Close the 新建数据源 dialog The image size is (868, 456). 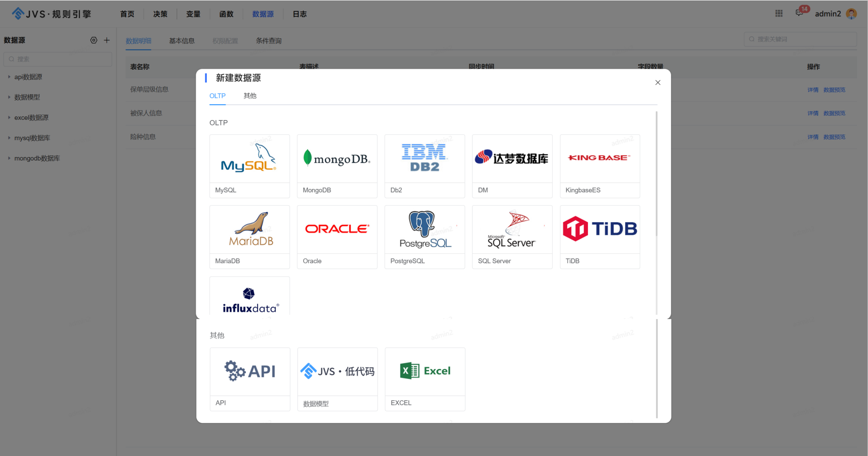(658, 83)
